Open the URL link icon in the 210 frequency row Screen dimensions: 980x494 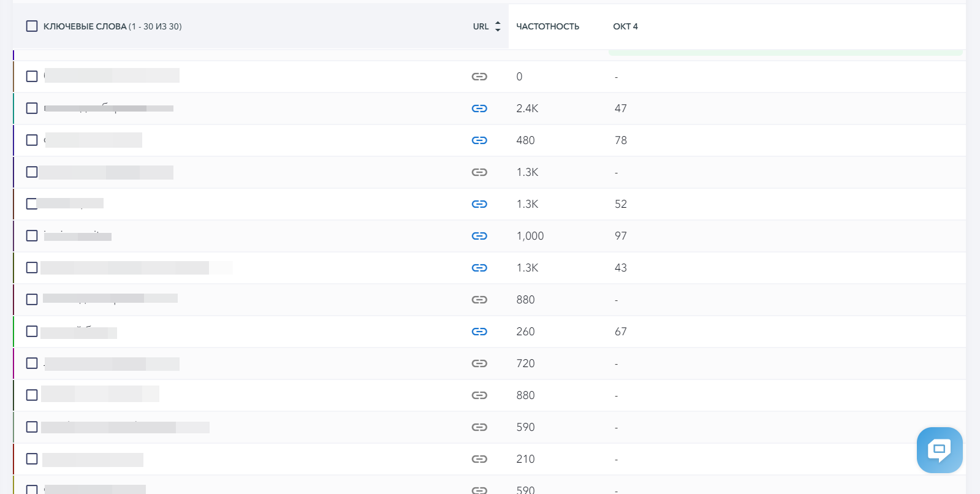pyautogui.click(x=479, y=459)
